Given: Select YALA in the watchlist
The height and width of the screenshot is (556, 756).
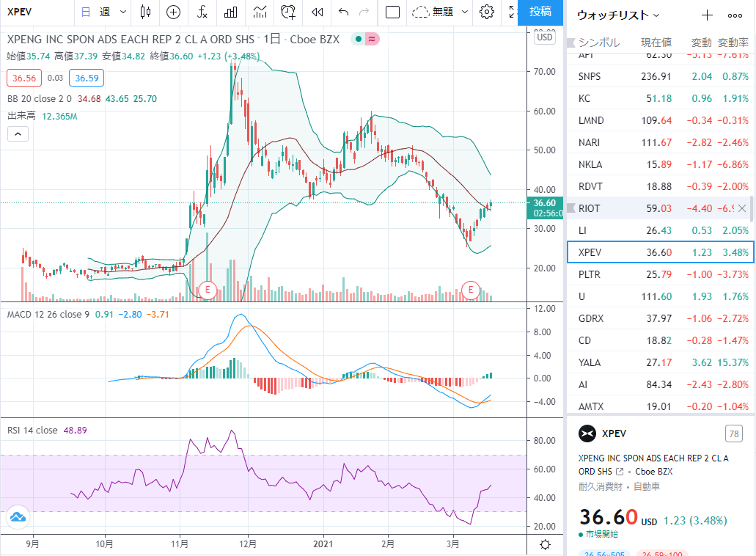Looking at the screenshot, I should 659,362.
